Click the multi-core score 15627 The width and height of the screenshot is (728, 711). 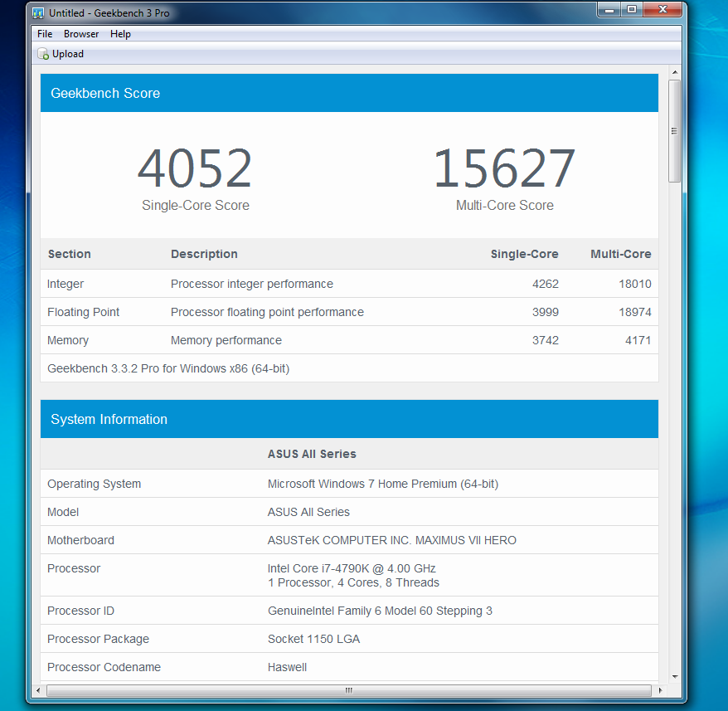(504, 168)
